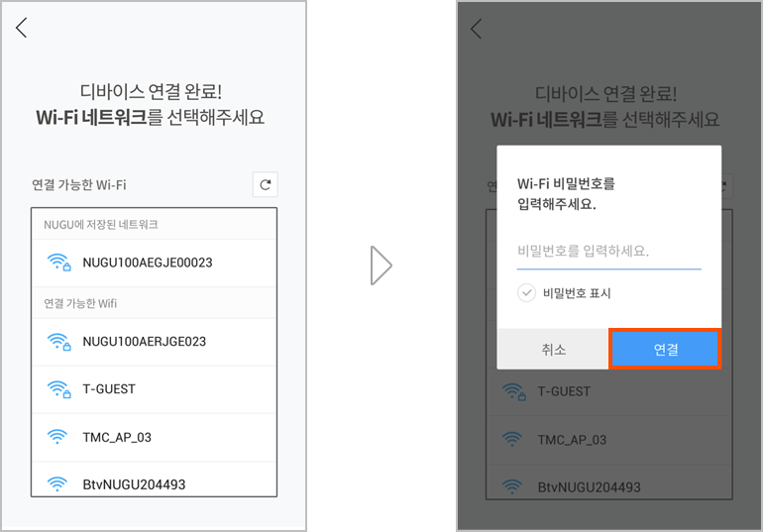Click dialog title 'Wi-Fi 비밀번호를 입력해주세요.'

[x=566, y=193]
